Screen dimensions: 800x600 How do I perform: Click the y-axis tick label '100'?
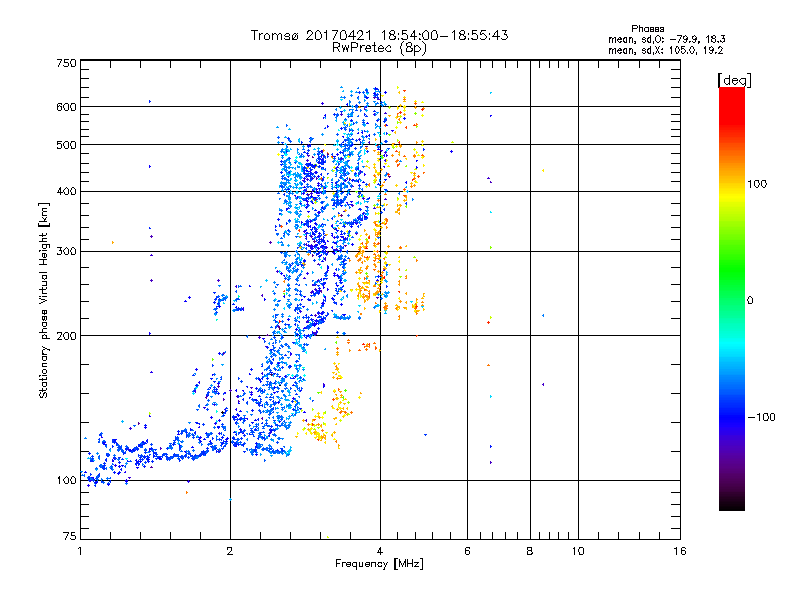tap(66, 480)
